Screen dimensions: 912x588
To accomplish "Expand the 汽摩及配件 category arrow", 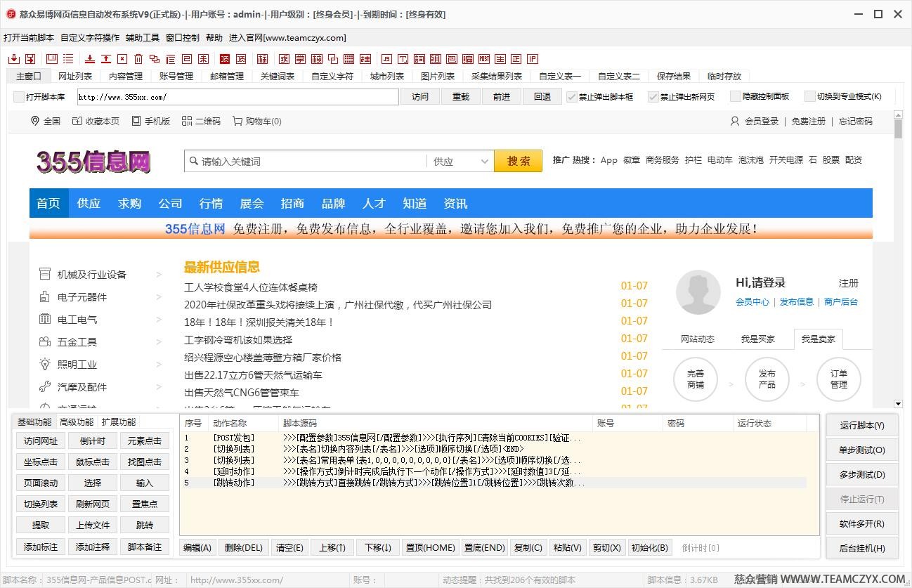I will pyautogui.click(x=159, y=387).
